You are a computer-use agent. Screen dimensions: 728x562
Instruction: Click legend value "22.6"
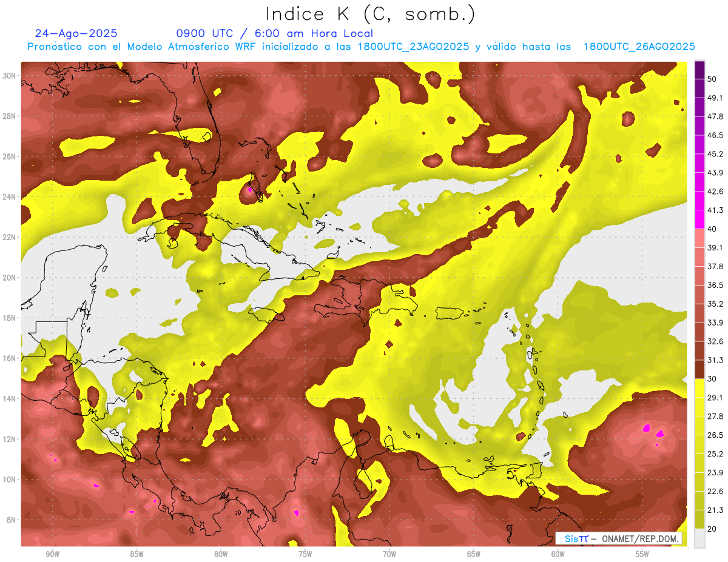coord(715,491)
